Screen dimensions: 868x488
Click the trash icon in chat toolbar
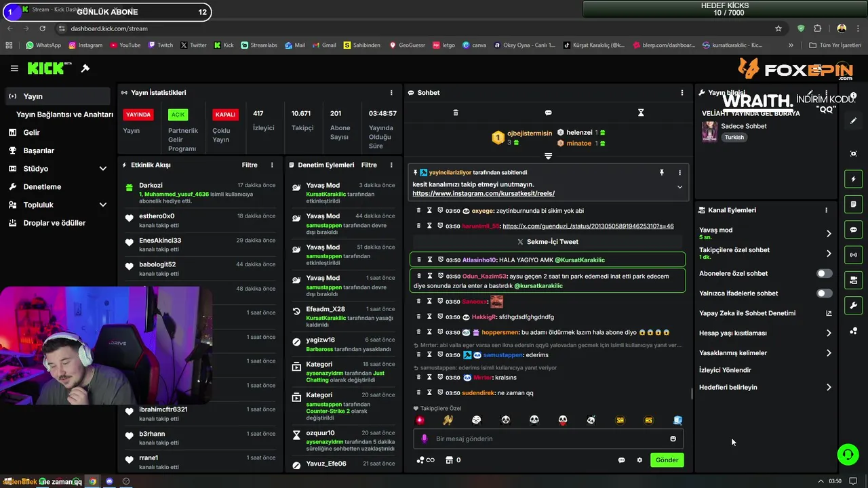point(456,113)
